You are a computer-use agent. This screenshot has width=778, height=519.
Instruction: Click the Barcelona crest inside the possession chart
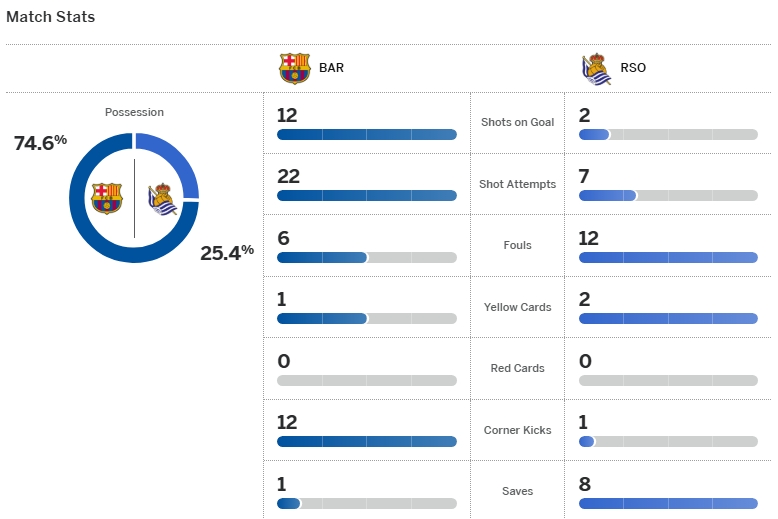[106, 197]
